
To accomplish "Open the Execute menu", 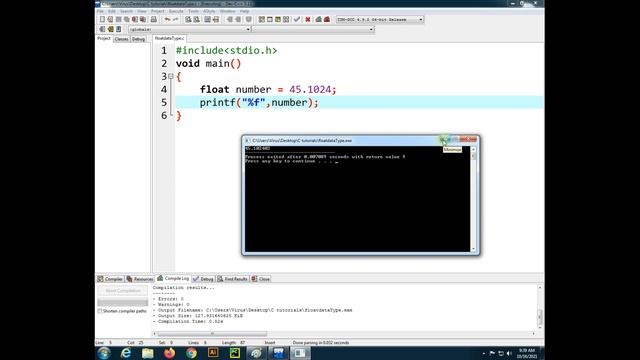I will point(176,11).
